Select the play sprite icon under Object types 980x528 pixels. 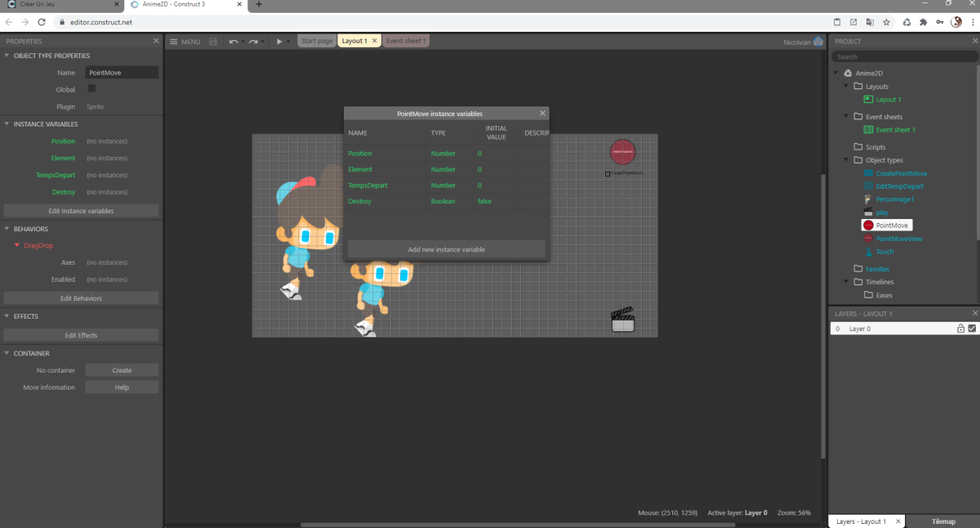tap(867, 212)
